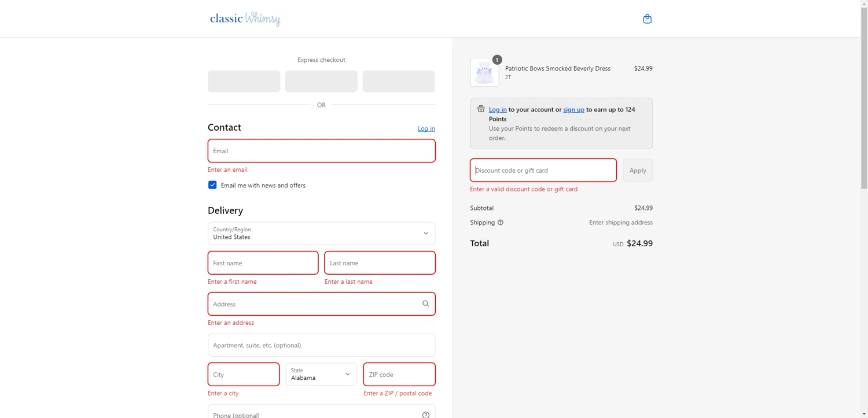Open the State dropdown showing Alabama

(x=321, y=374)
